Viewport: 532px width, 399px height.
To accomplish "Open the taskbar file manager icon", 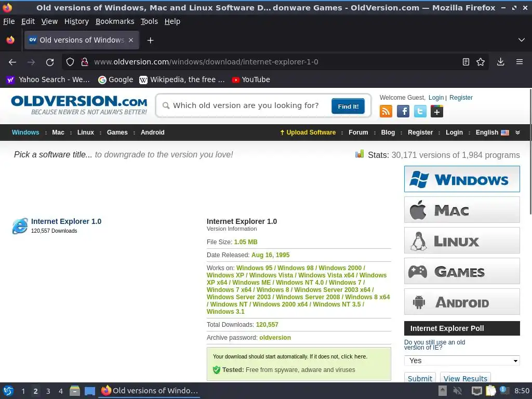I will 75,391.
